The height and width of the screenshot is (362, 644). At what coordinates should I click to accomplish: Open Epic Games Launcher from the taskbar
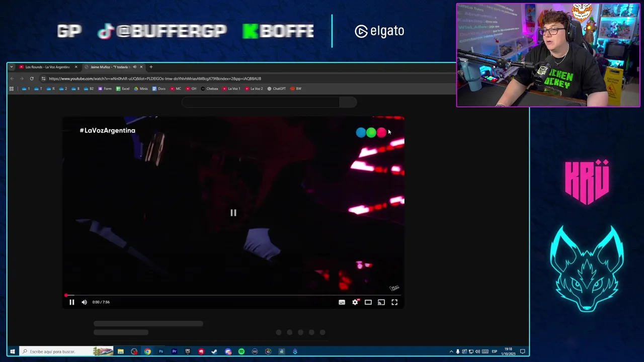[188, 351]
